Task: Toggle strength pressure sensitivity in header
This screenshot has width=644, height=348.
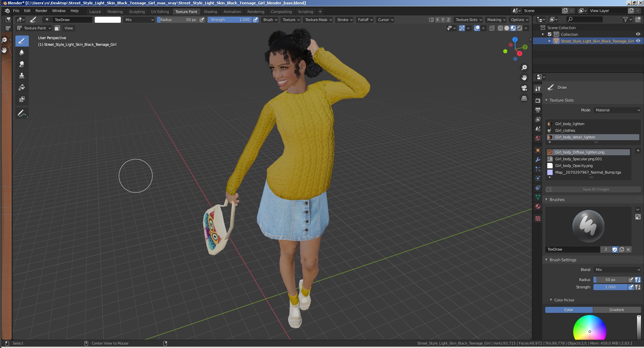Action: click(x=255, y=20)
